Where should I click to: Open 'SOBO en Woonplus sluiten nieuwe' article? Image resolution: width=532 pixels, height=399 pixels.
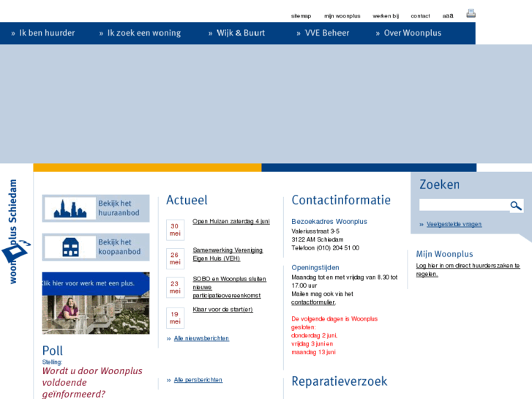[x=229, y=287]
